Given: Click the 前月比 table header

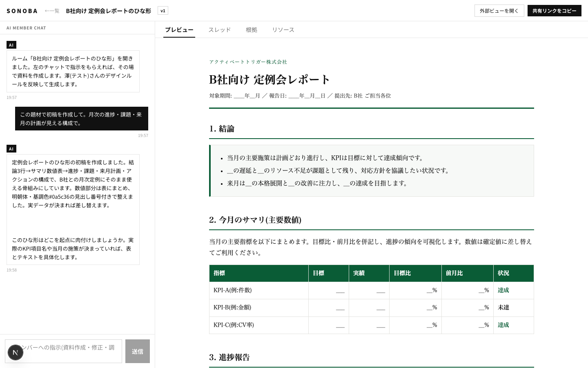Looking at the screenshot, I should click(468, 273).
